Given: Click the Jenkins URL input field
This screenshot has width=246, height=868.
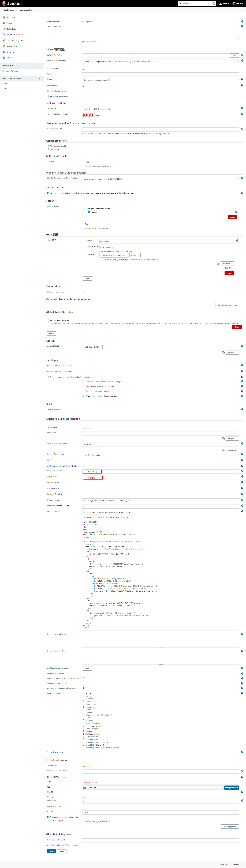Looking at the screenshot, I should click(x=161, y=109).
